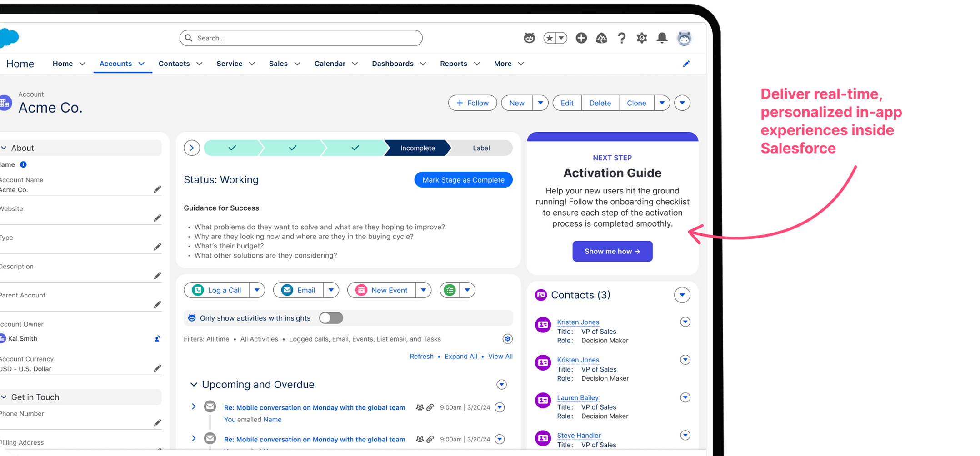Open the Calendar tab
The width and height of the screenshot is (980, 456).
(330, 64)
